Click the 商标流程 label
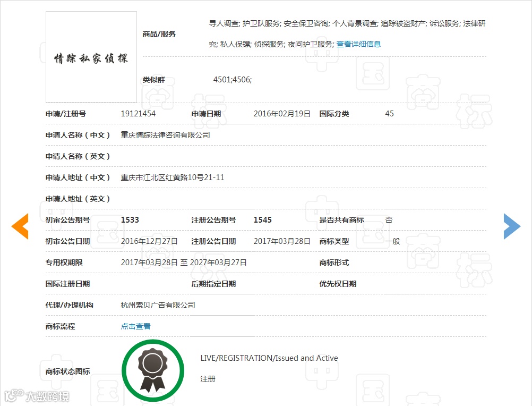 [61, 326]
